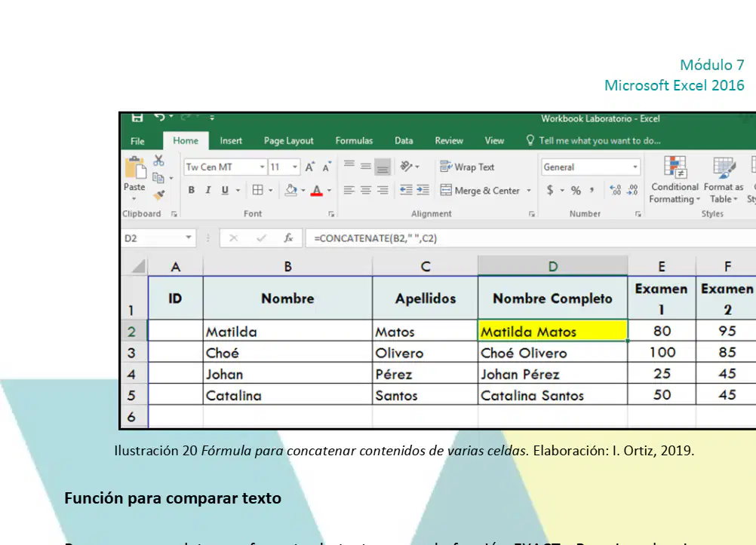Click the Save icon in quick access toolbar
756x545 pixels.
click(137, 117)
